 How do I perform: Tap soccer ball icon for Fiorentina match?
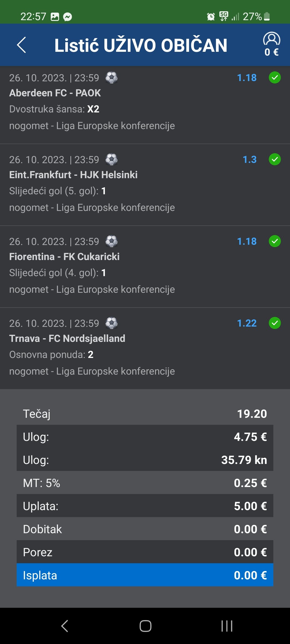(x=111, y=241)
